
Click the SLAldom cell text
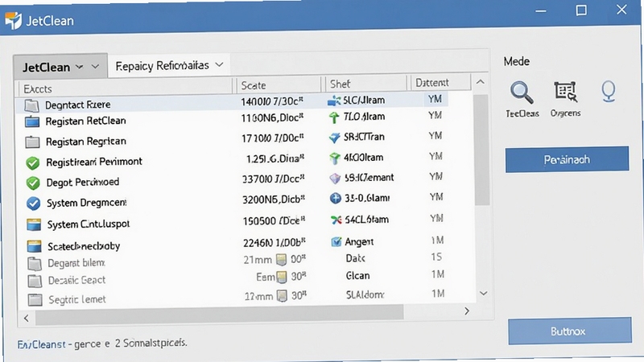365,294
